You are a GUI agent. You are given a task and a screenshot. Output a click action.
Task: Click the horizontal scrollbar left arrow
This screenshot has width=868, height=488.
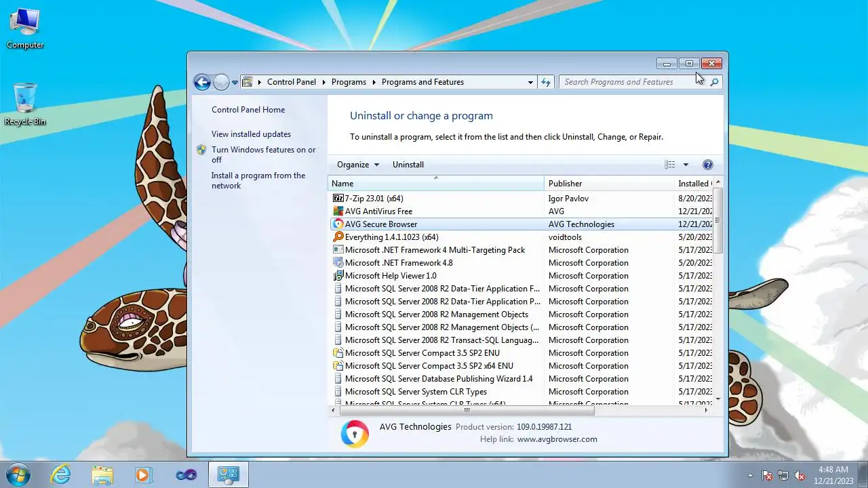pos(333,410)
